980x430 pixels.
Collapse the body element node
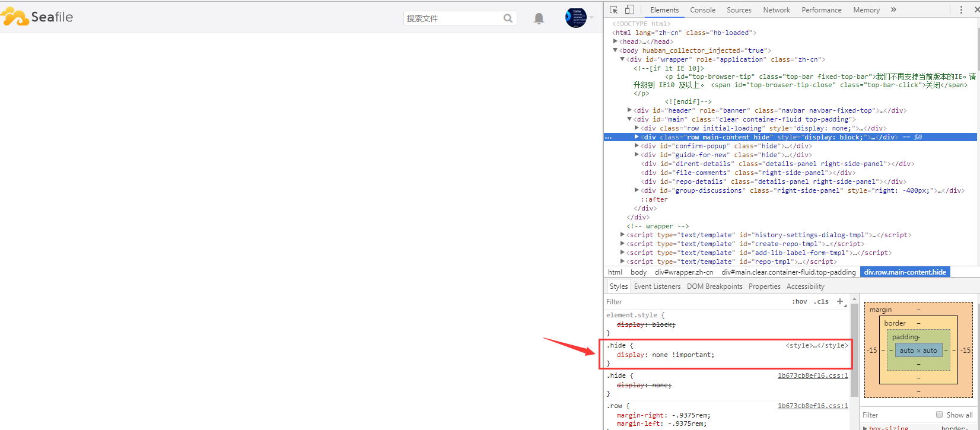tap(615, 50)
